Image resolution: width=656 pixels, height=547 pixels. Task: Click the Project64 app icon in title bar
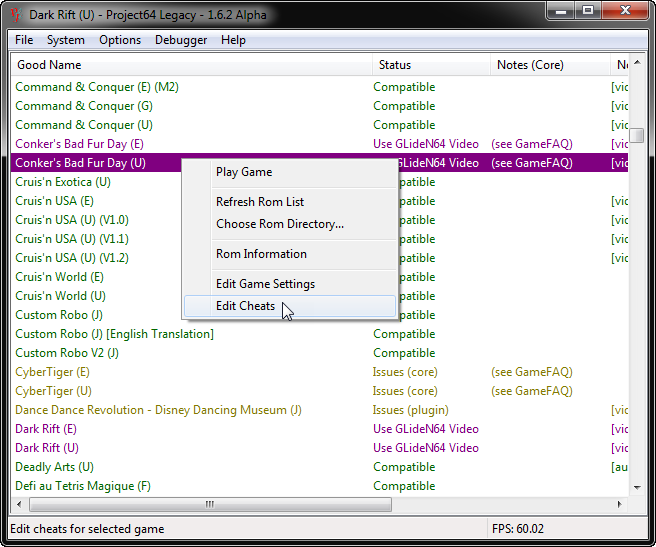coord(15,15)
